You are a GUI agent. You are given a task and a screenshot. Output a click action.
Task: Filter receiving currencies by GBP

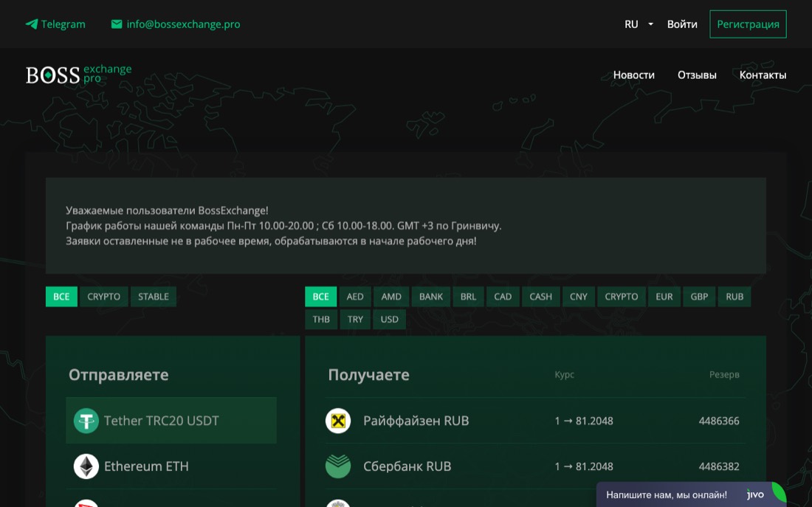coord(699,297)
